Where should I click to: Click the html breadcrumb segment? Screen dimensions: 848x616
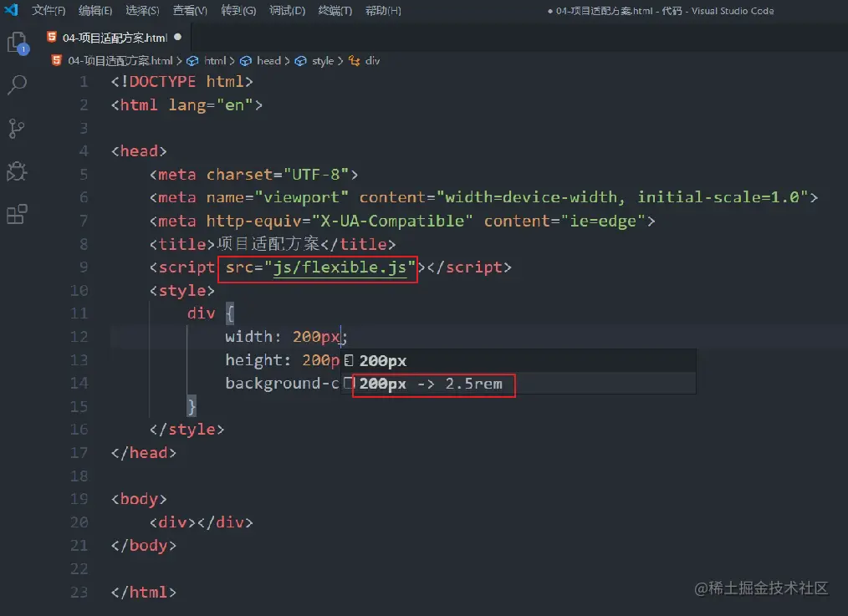215,60
